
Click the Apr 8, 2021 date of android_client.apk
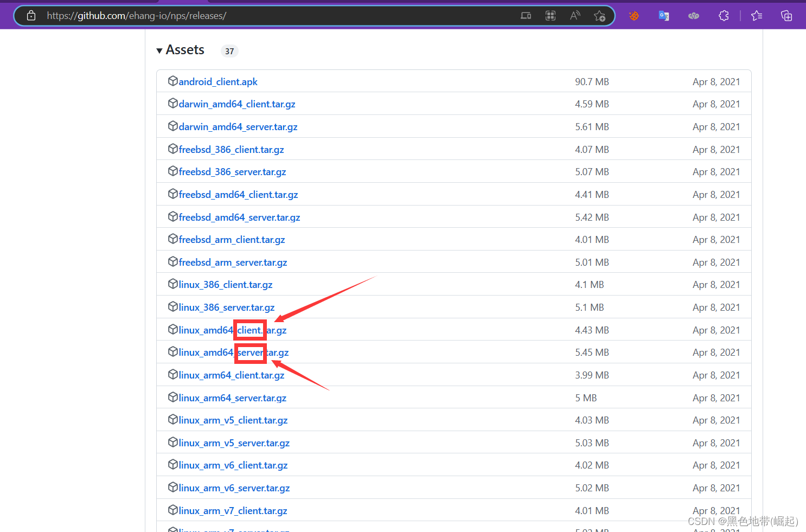716,82
